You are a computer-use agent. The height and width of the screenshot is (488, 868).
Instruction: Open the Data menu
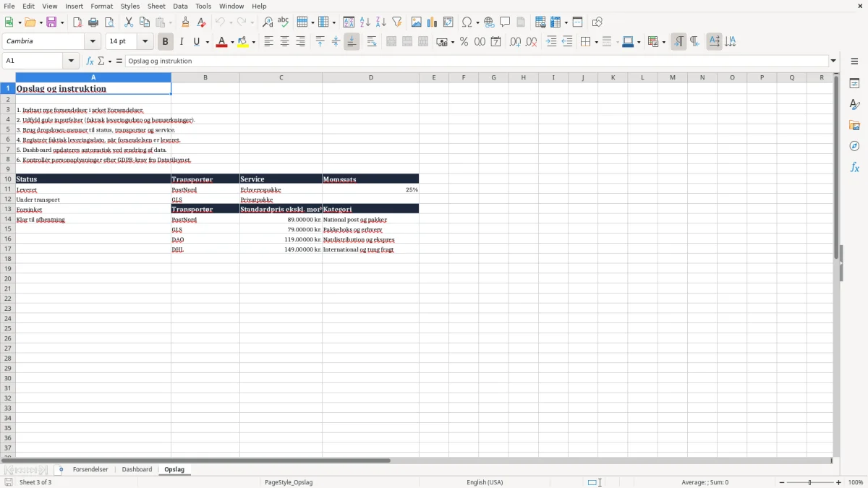point(180,6)
